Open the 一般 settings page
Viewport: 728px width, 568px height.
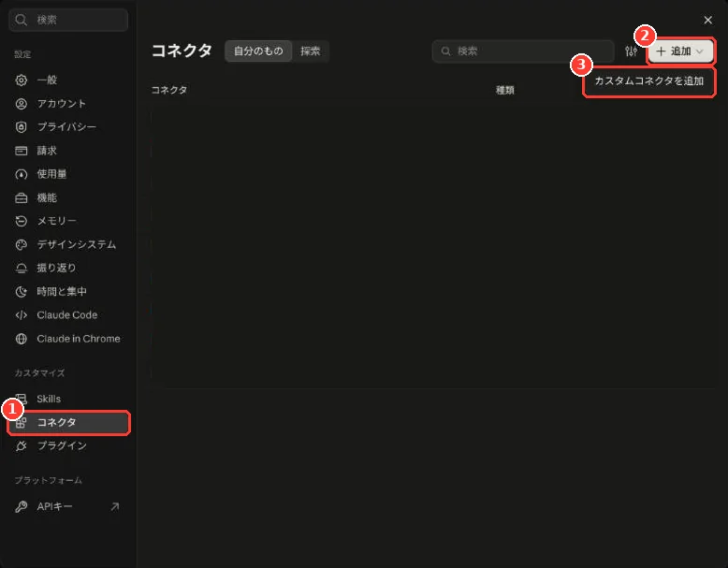[x=68, y=80]
